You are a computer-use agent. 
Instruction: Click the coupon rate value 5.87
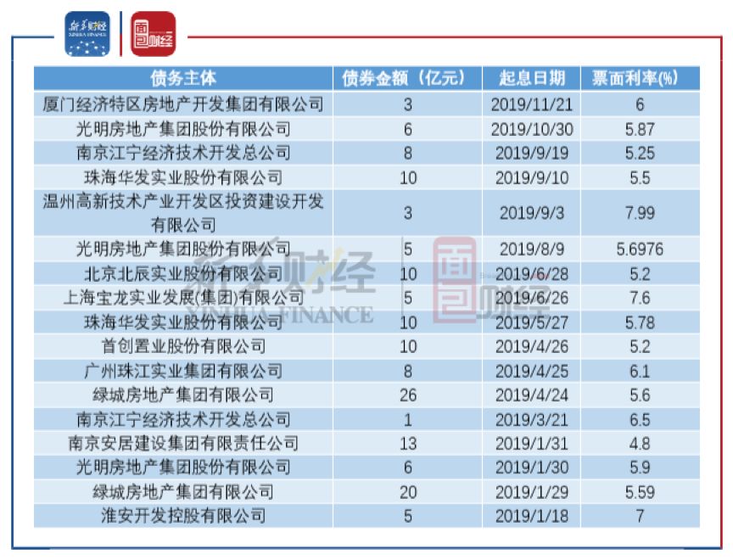click(x=640, y=130)
